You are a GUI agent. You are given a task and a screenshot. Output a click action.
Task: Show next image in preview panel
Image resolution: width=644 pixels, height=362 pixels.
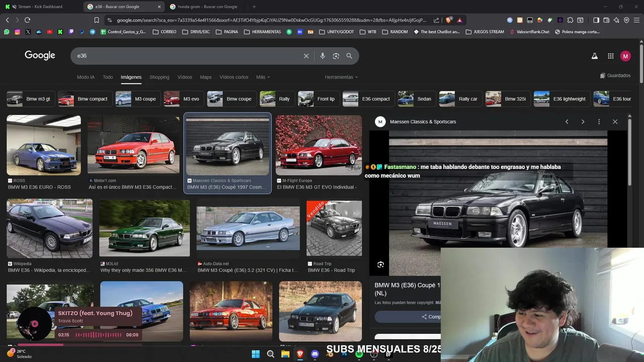[583, 122]
